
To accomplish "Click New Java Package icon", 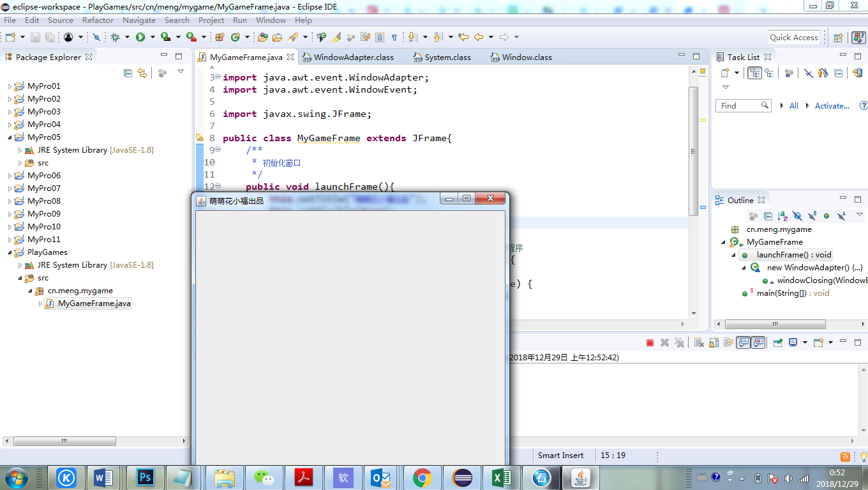I will [x=220, y=37].
